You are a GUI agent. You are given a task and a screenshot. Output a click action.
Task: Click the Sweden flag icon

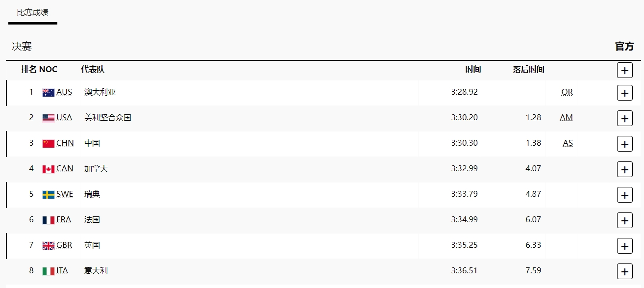tap(48, 194)
